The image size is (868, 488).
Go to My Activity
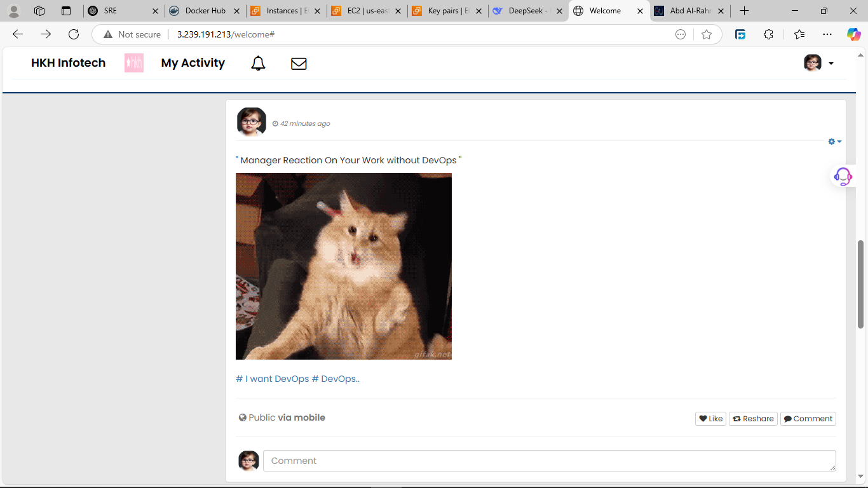point(193,63)
